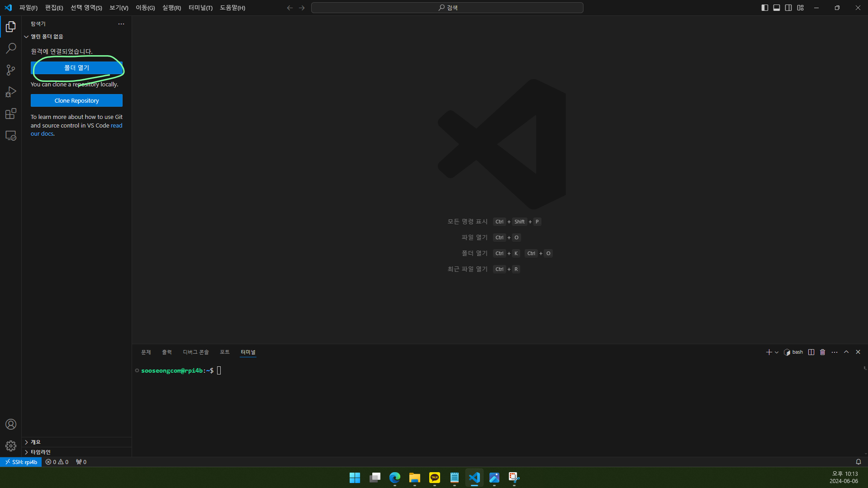Collapse the '열린 폴더 없음' section
This screenshot has height=488, width=868.
point(76,37)
